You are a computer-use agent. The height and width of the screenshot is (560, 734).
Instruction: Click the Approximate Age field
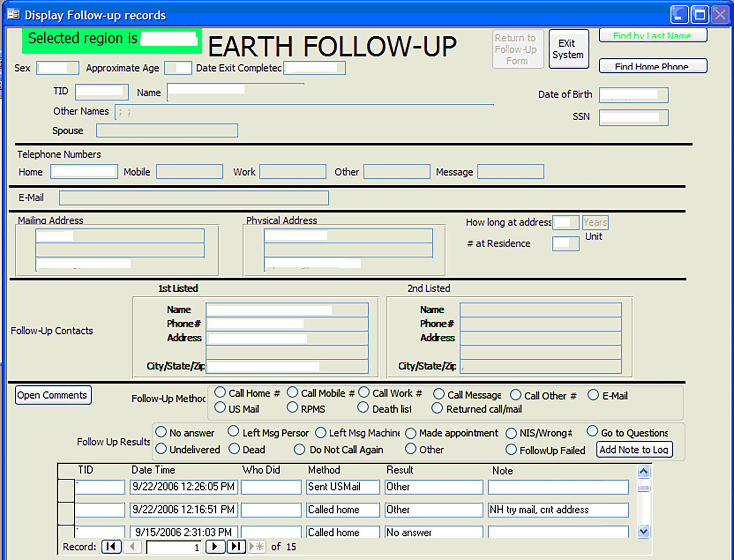[178, 68]
